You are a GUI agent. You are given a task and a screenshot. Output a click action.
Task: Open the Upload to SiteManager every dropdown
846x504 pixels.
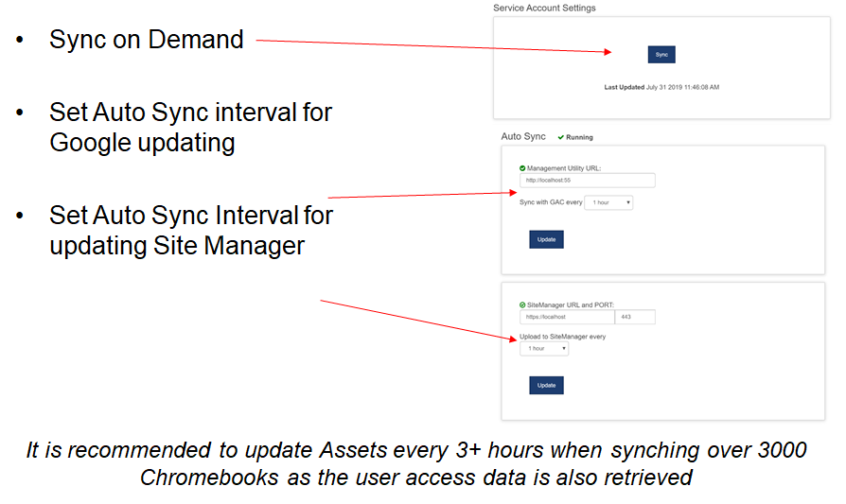544,349
